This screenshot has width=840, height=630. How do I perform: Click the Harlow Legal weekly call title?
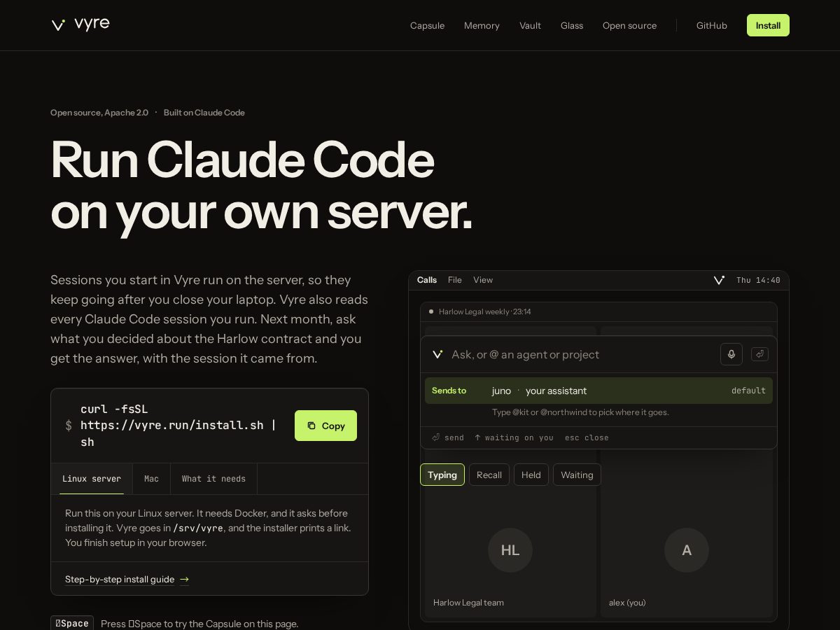tap(484, 311)
